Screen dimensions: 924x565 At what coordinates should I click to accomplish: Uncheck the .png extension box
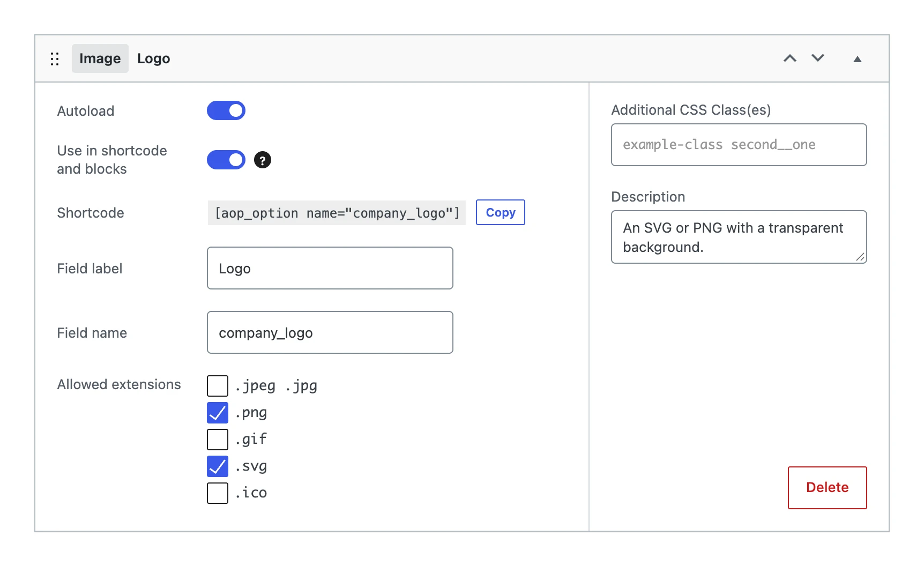point(218,413)
